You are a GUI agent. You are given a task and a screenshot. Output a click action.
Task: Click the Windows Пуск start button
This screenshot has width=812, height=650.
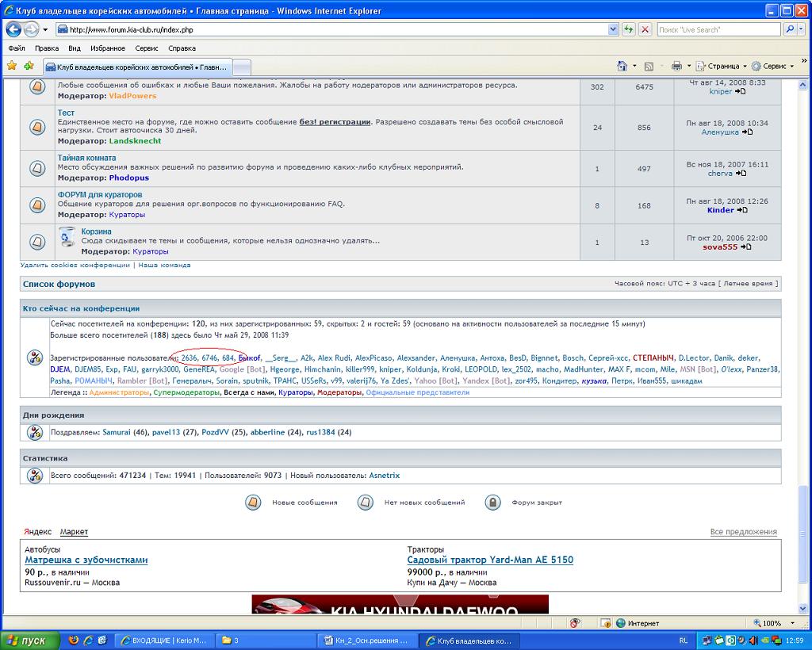pos(27,640)
